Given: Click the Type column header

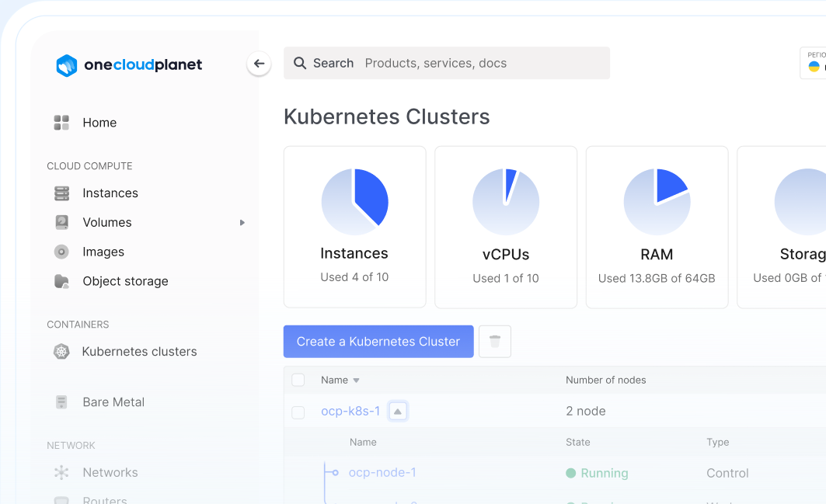Looking at the screenshot, I should pos(717,443).
